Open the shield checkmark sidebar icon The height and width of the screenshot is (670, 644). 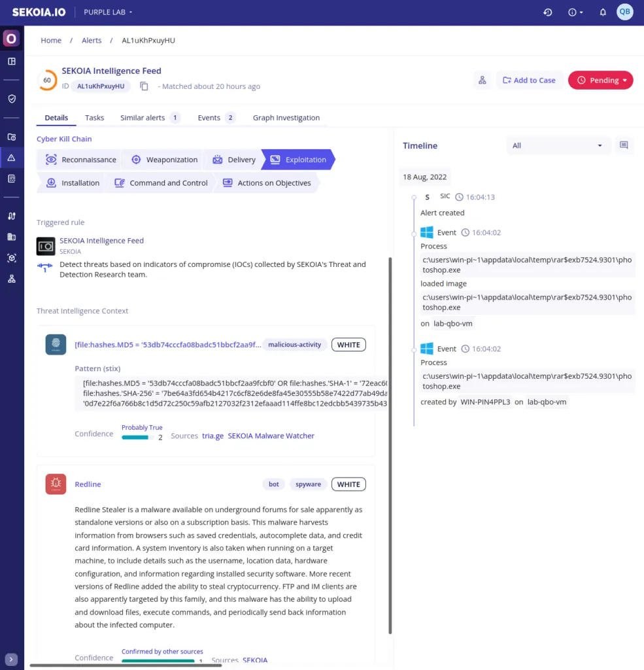[x=12, y=99]
